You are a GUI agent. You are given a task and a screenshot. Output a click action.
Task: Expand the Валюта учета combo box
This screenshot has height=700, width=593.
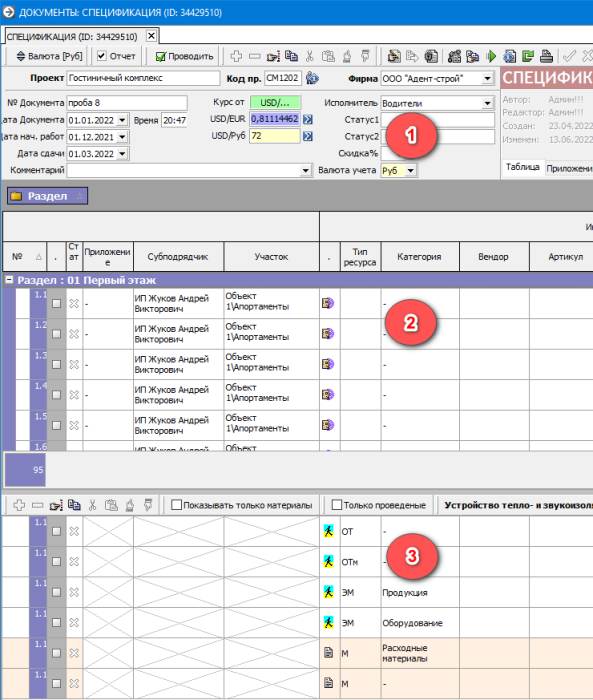(x=411, y=170)
